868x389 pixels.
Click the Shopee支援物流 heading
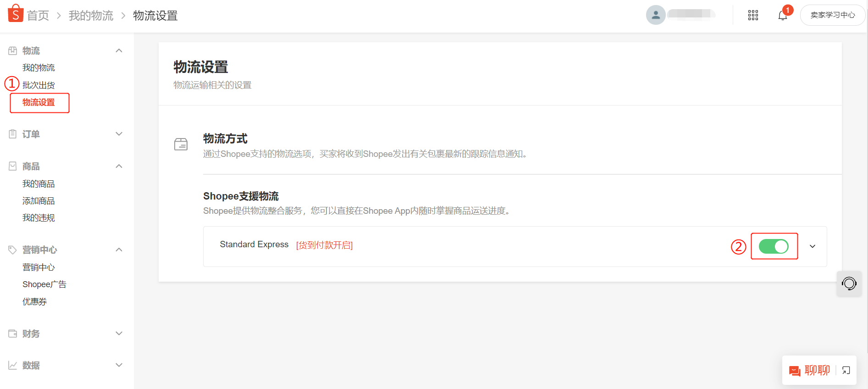click(241, 196)
